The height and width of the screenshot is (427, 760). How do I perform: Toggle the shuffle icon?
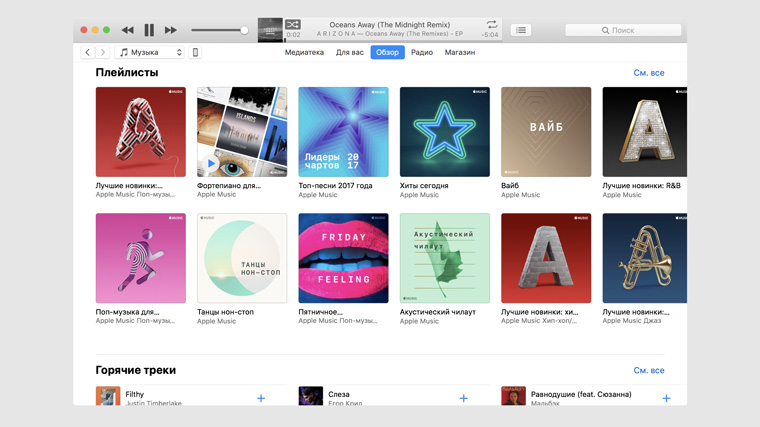[293, 24]
